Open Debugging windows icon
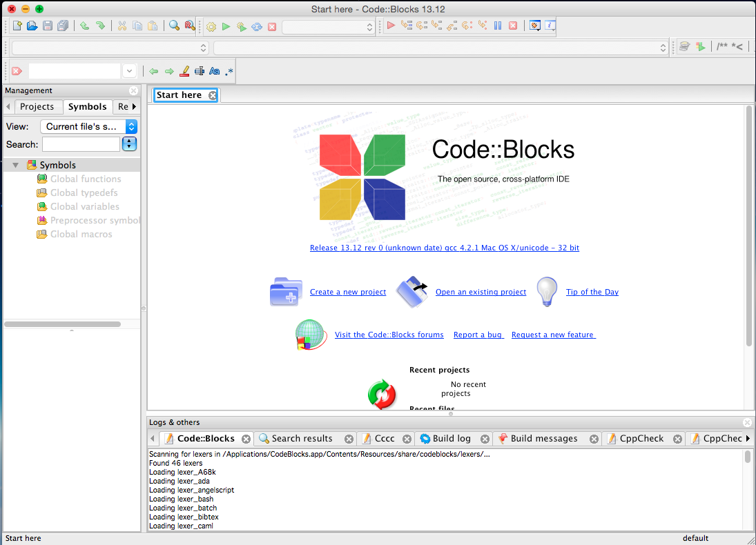The width and height of the screenshot is (756, 545). (x=534, y=25)
